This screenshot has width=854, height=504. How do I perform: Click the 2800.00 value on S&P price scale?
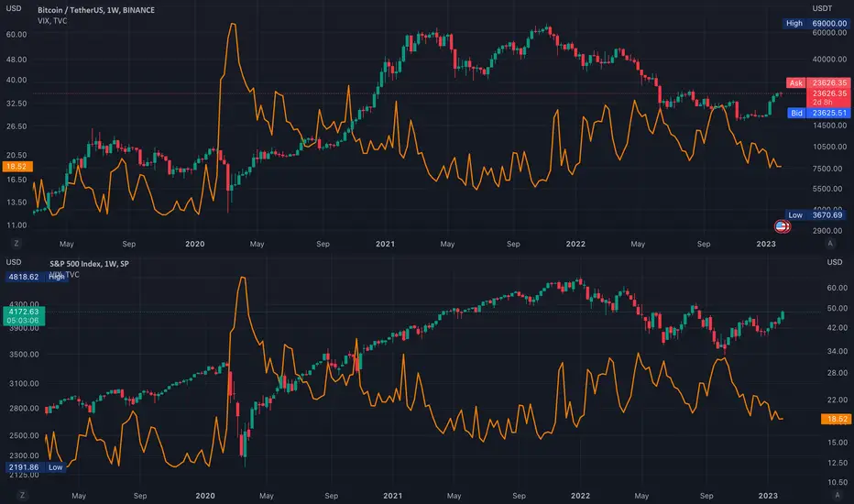pos(24,408)
